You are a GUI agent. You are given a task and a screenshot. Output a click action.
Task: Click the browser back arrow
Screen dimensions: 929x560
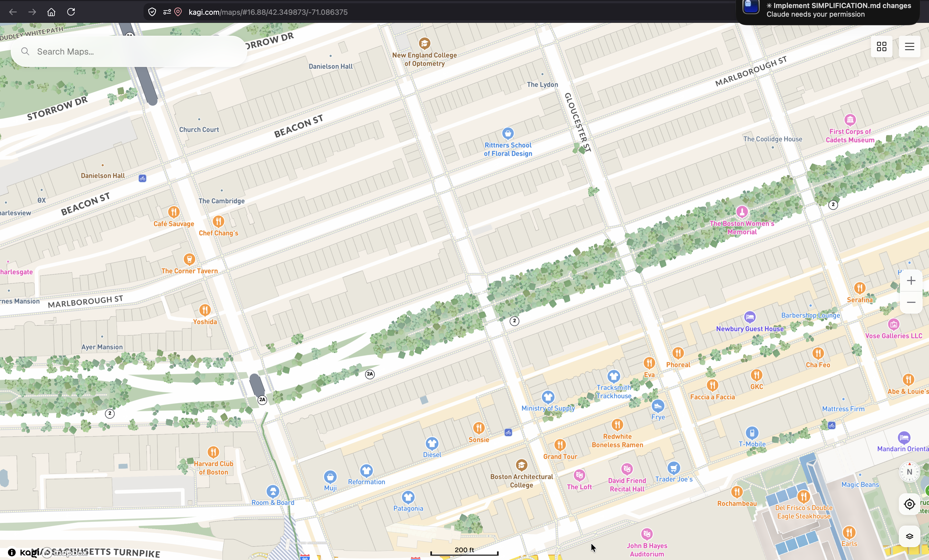coord(13,12)
